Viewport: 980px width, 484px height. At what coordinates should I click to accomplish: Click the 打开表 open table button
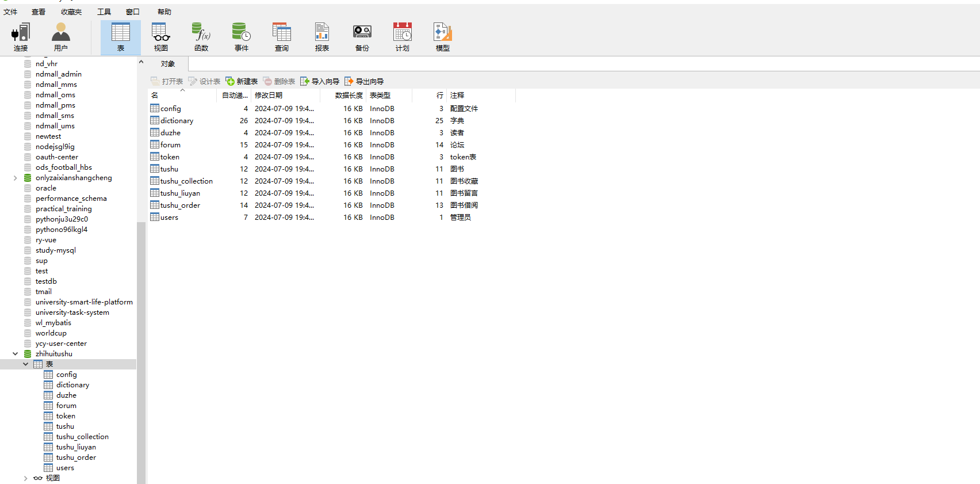(167, 81)
